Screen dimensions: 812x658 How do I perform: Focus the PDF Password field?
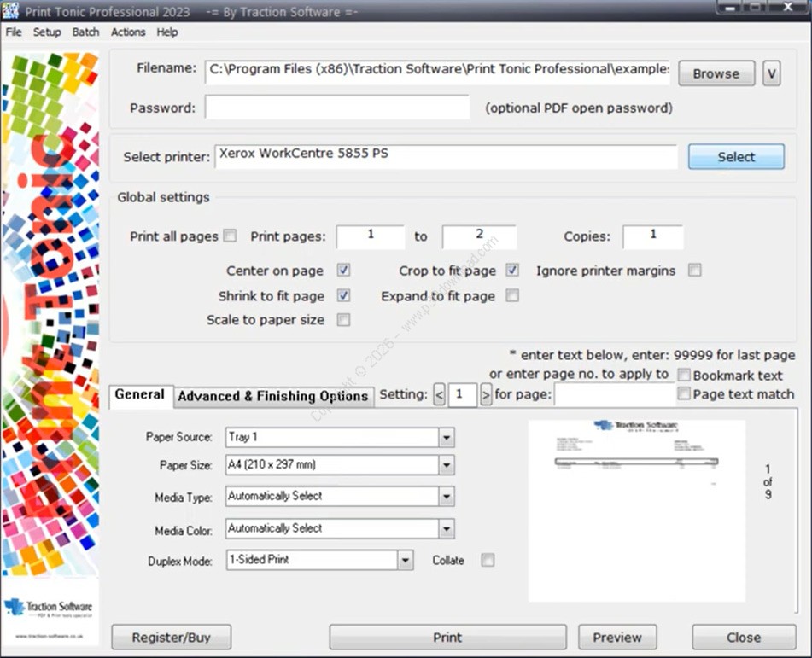(x=337, y=108)
